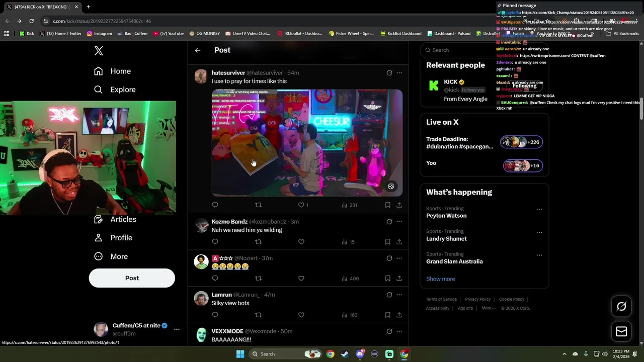
Task: Click the white Post button
Action: (x=132, y=278)
